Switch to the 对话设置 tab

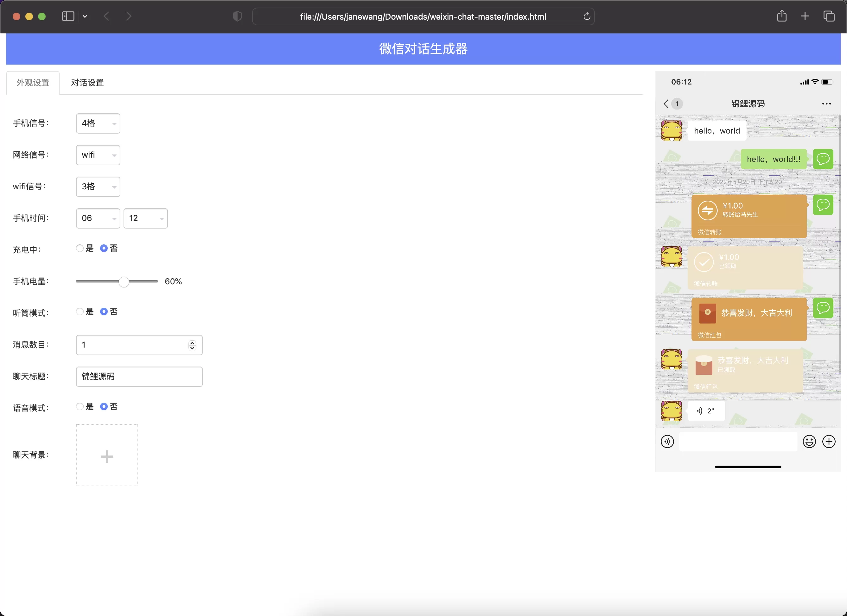(87, 82)
